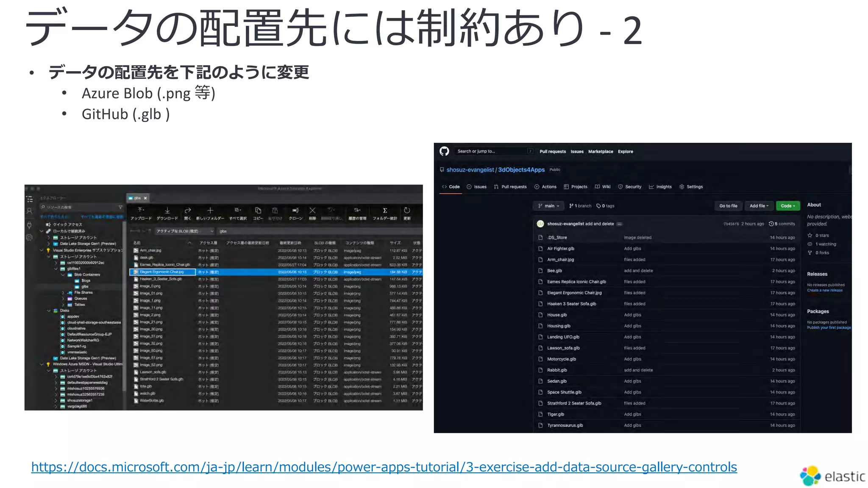Open the main branch dropdown
The width and height of the screenshot is (868, 488).
tap(548, 206)
